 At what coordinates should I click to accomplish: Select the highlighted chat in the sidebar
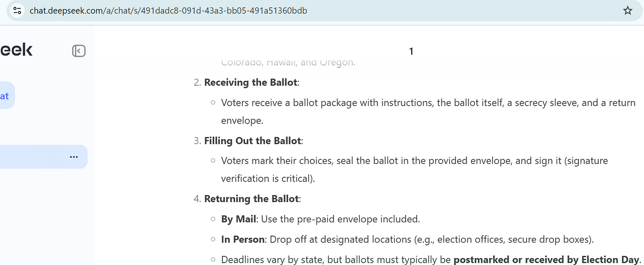pyautogui.click(x=32, y=157)
